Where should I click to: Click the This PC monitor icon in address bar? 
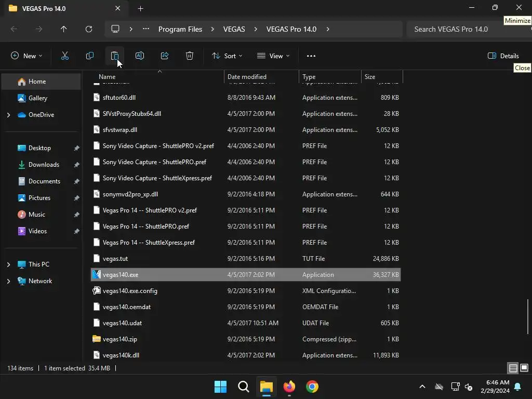tap(115, 29)
